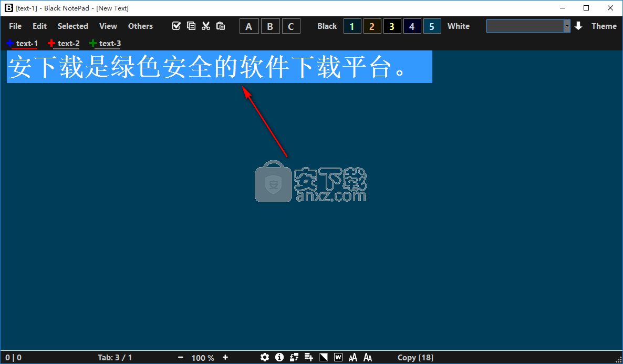Minimize the Black NotePad window

pos(562,8)
